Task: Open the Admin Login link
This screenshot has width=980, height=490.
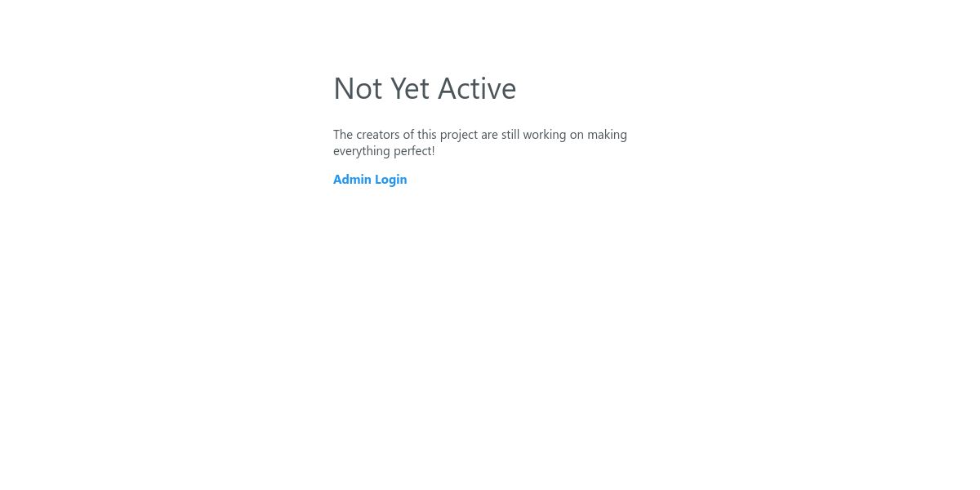Action: (370, 180)
